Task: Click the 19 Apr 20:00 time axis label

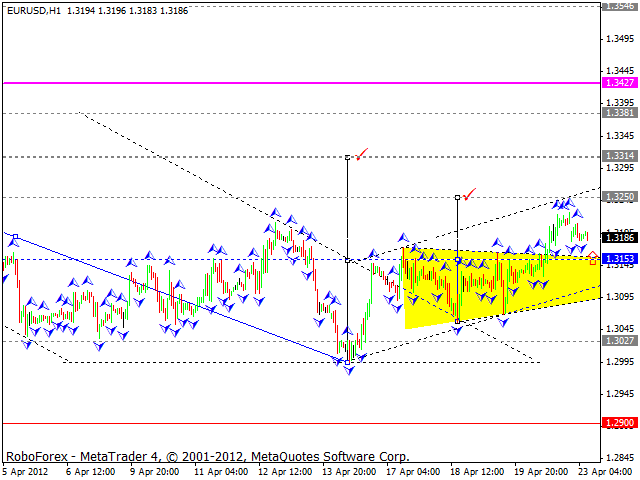Action: click(541, 472)
